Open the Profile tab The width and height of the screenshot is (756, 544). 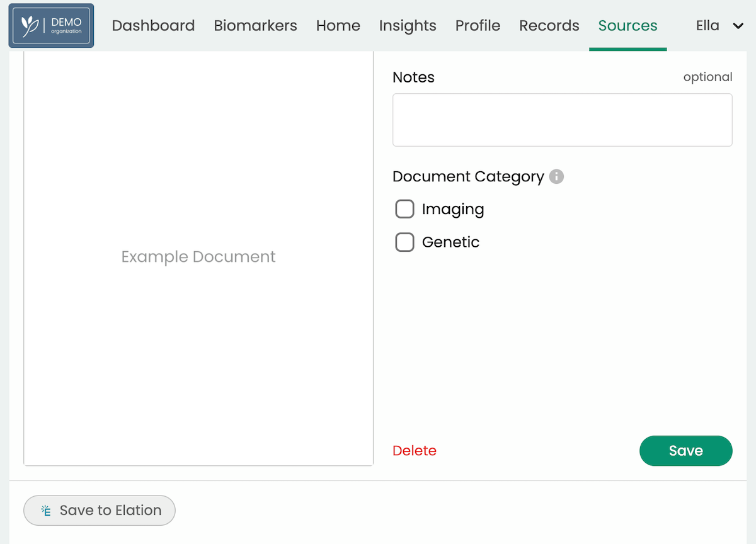point(478,26)
